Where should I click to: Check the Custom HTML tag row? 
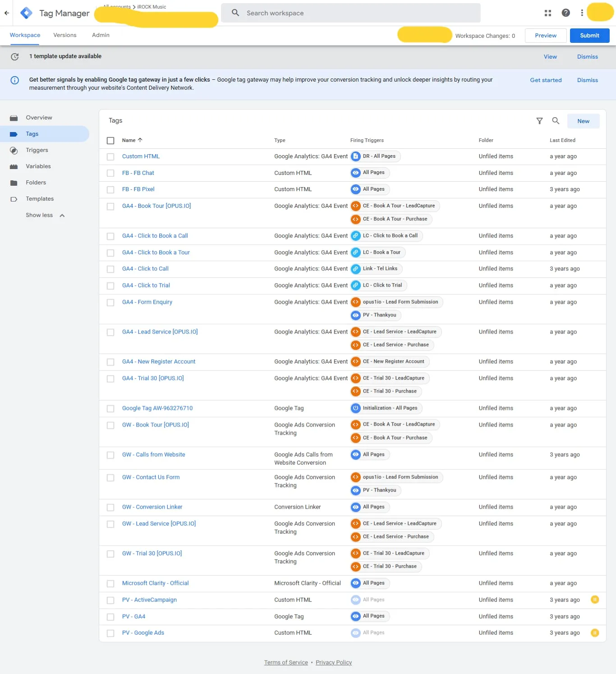tap(110, 157)
